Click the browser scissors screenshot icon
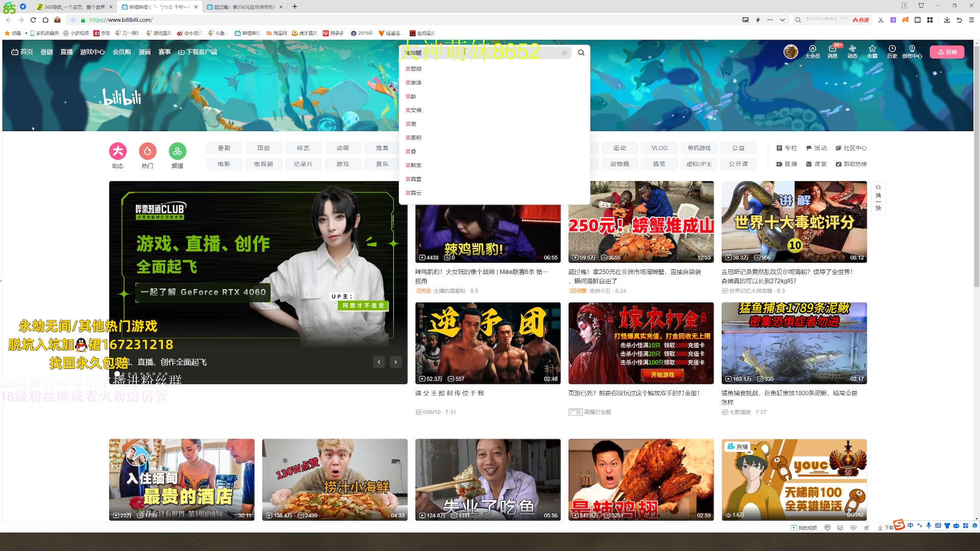980x551 pixels. [880, 20]
